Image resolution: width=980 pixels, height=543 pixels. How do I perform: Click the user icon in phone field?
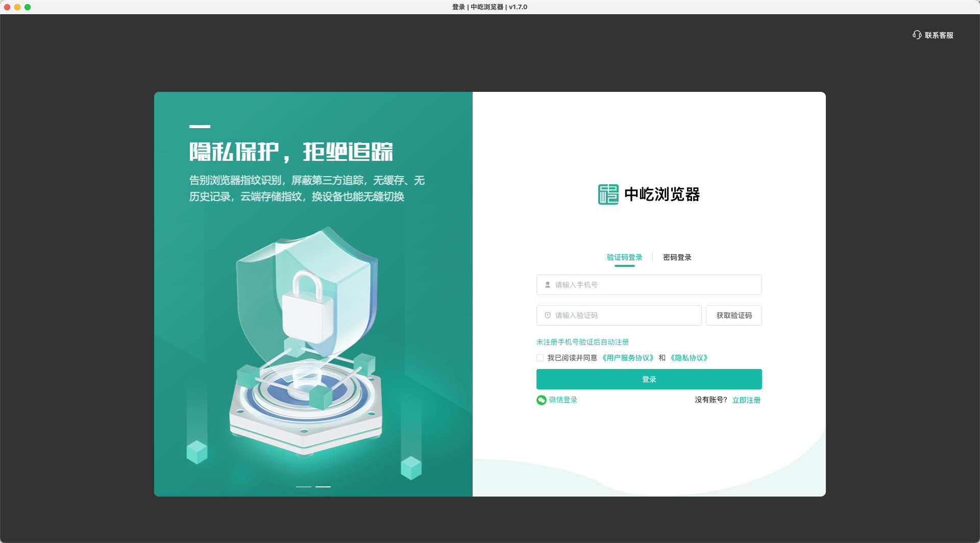[x=548, y=285]
